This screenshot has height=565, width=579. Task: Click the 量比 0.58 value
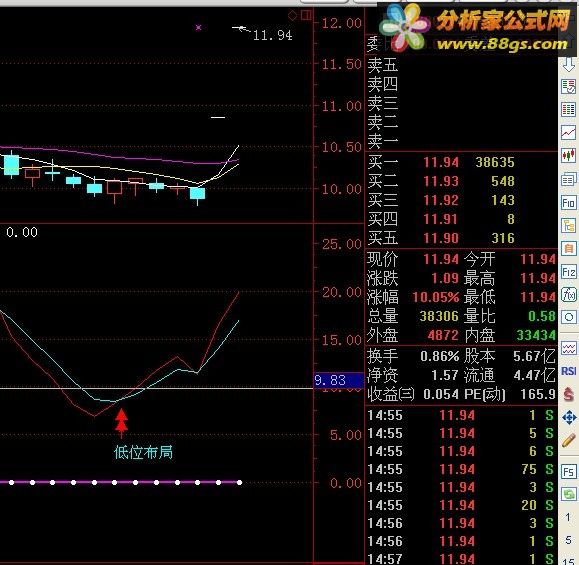click(542, 316)
